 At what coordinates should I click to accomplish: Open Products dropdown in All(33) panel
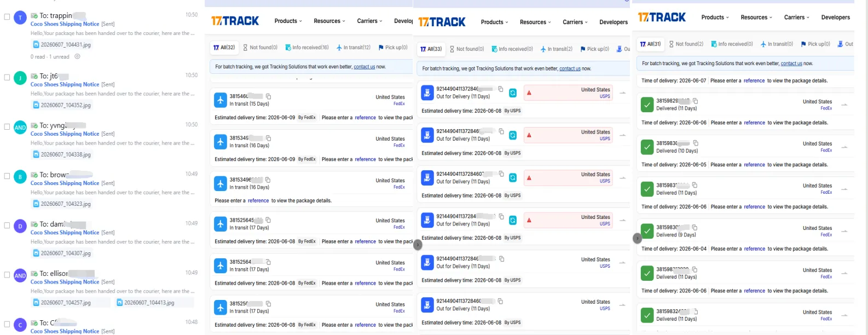click(494, 22)
